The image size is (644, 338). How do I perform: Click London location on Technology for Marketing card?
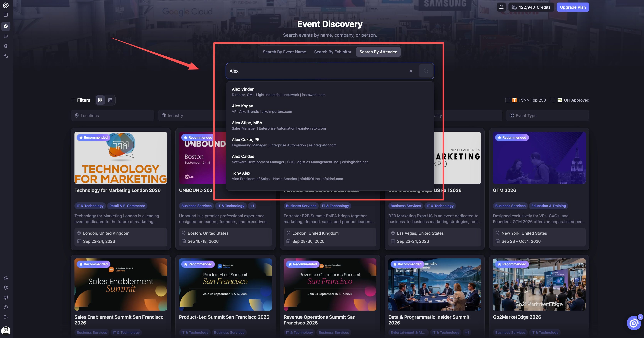click(106, 233)
